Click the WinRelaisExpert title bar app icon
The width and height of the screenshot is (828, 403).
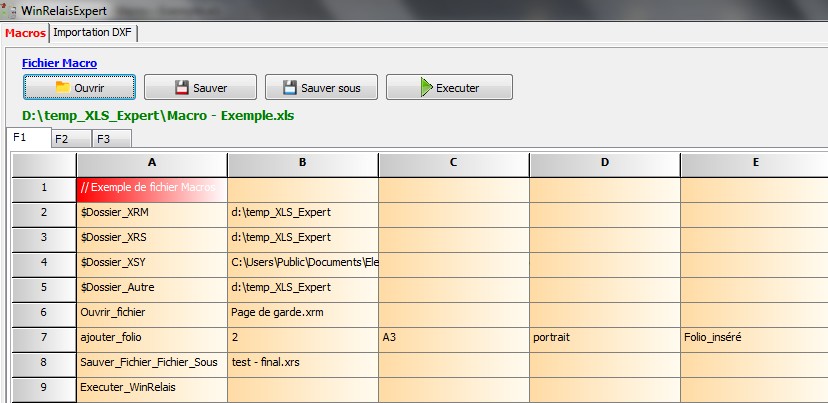10,9
